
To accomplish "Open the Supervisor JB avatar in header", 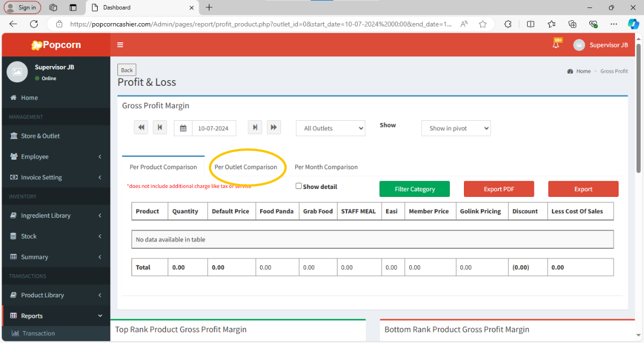I will tap(579, 45).
